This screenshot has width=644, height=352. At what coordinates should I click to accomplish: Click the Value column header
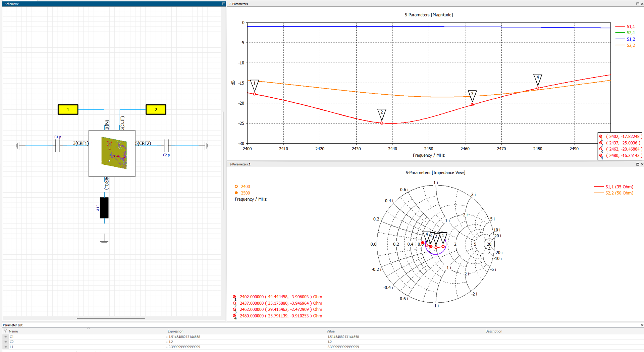(331, 331)
